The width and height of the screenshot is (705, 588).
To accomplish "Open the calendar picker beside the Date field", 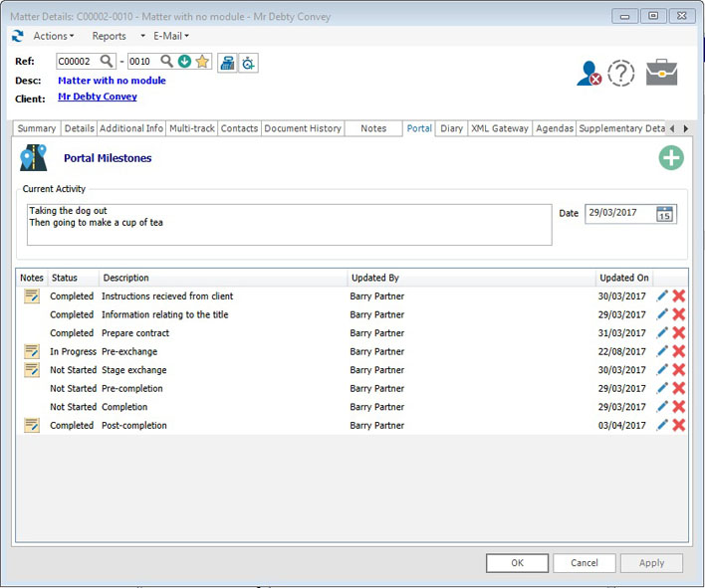I will click(x=664, y=214).
